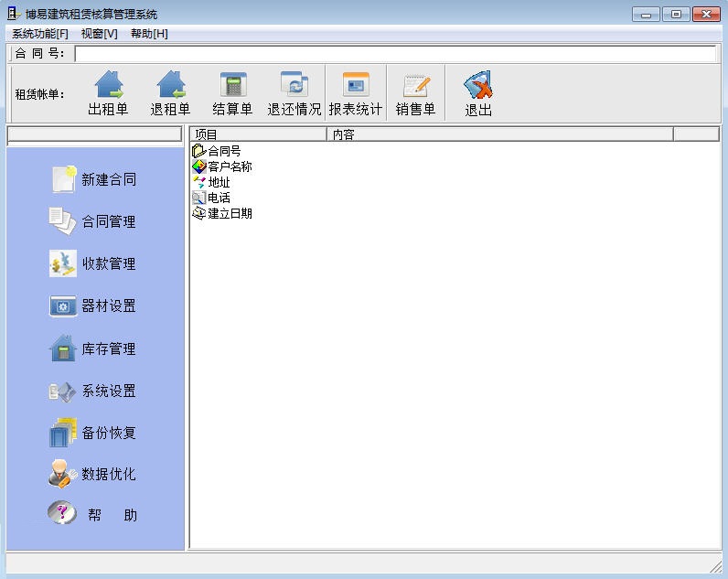Click the 新建合同 document icon
Viewport: 728px width, 579px height.
(64, 178)
